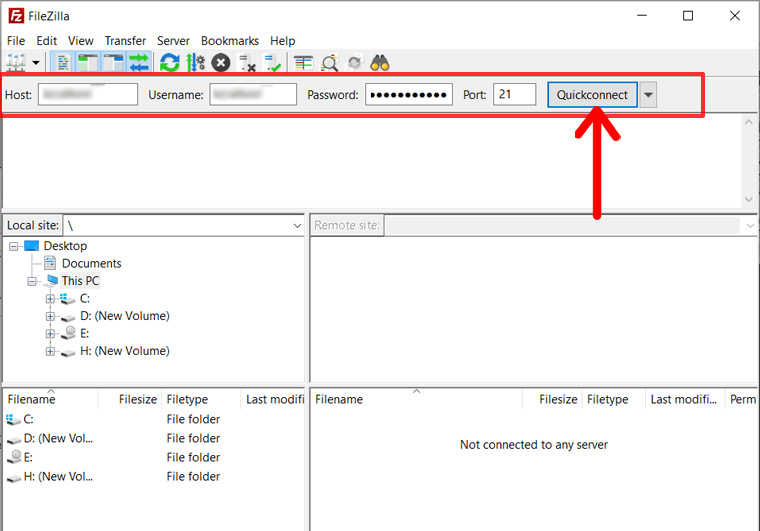
Task: Toggle the remote directory tree view
Action: [113, 62]
